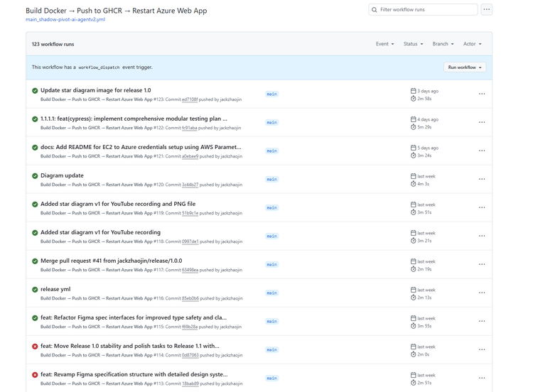Open commit ed7108f link
Viewport: 533px width, 392px height.
(190, 99)
